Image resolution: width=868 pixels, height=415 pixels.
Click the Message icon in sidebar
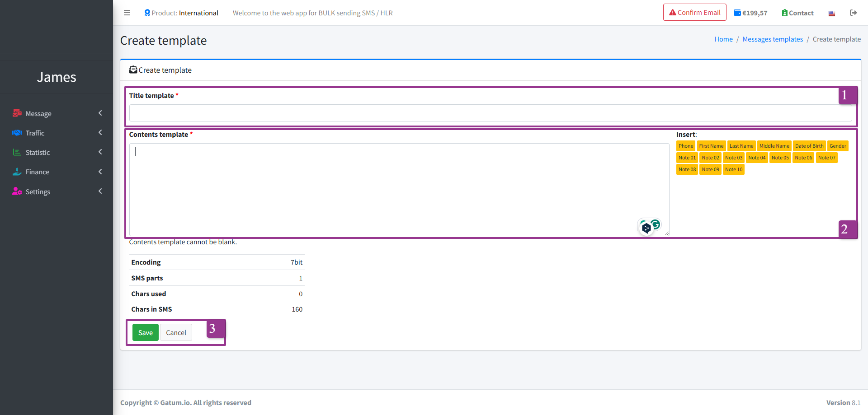point(17,113)
